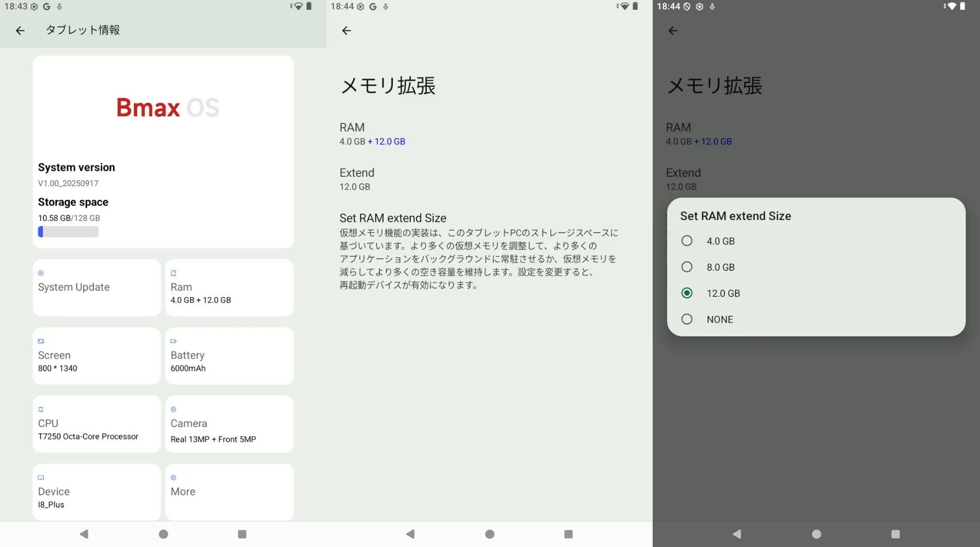Screen dimensions: 980x547
Task: Tap back arrow on light メモリ拡張 screen
Action: pyautogui.click(x=346, y=30)
